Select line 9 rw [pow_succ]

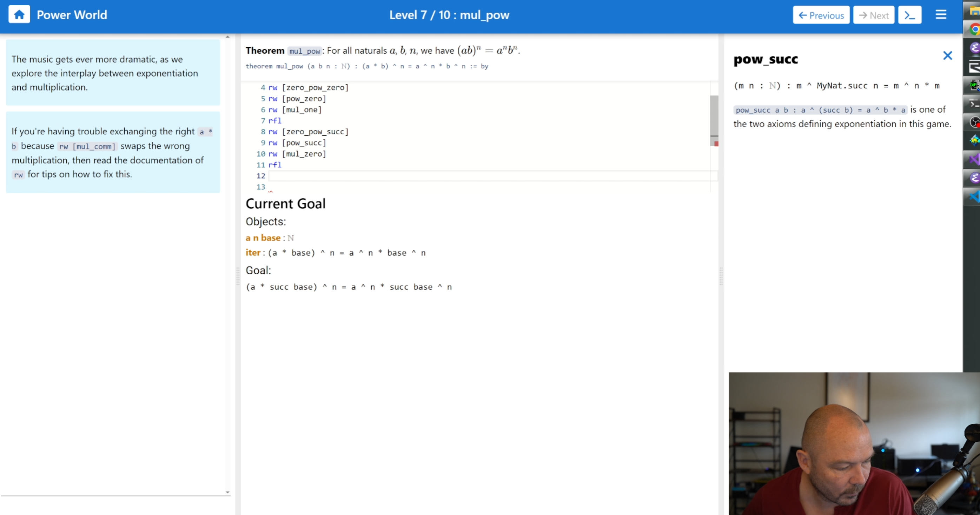point(297,143)
